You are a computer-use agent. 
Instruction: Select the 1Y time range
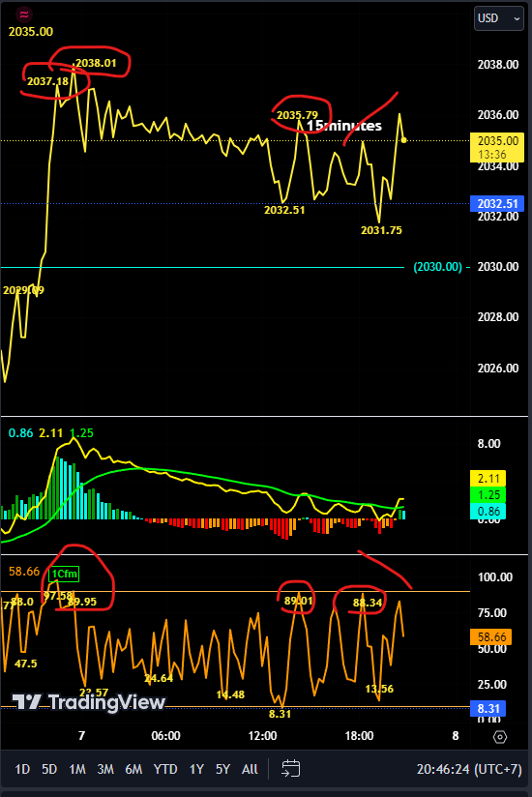click(196, 769)
